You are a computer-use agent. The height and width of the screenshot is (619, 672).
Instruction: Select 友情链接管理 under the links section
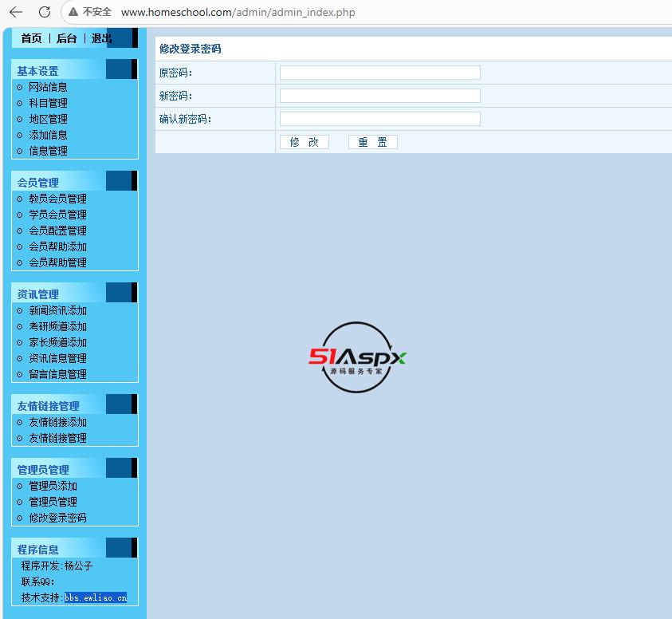(x=57, y=438)
